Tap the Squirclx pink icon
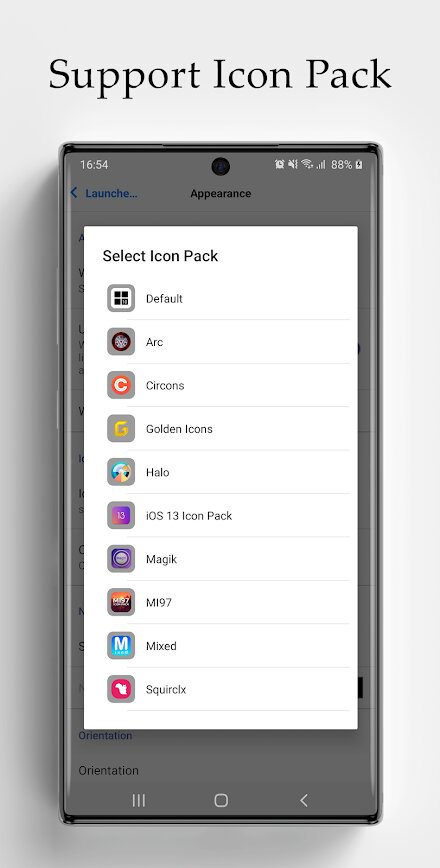This screenshot has width=440, height=868. coord(121,689)
